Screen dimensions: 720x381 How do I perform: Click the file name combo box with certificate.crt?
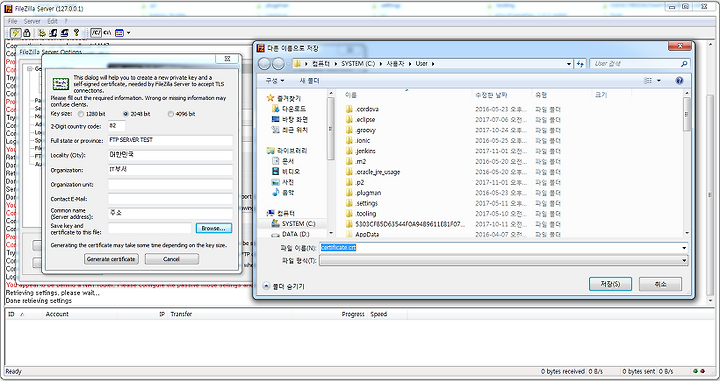503,248
